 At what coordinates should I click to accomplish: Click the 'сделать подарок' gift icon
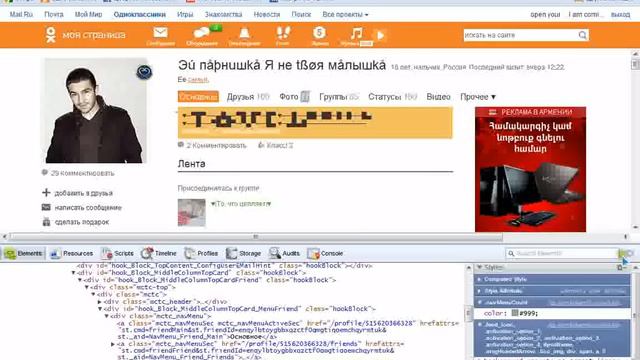[46, 222]
